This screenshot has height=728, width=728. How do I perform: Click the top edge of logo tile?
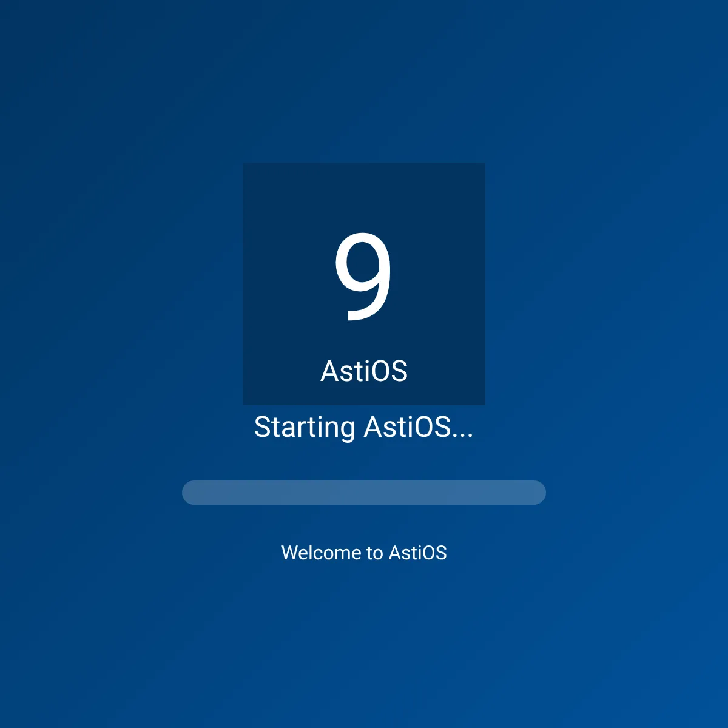tap(364, 165)
